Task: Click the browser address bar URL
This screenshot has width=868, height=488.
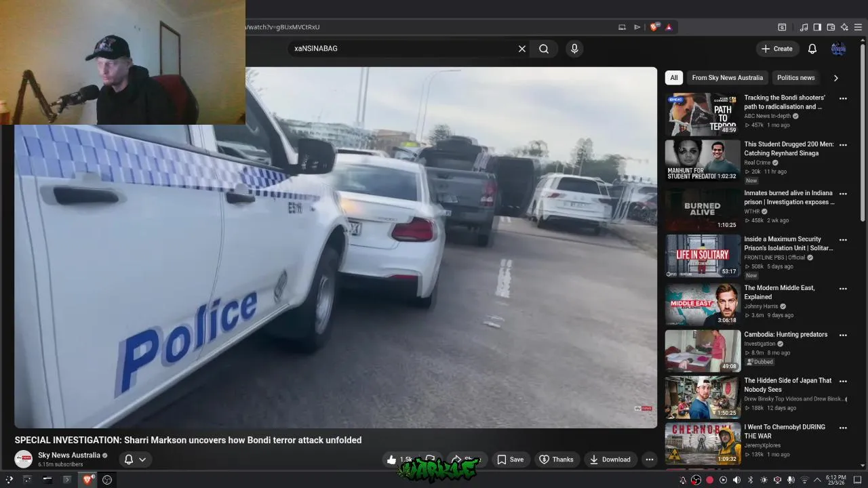Action: (x=283, y=27)
